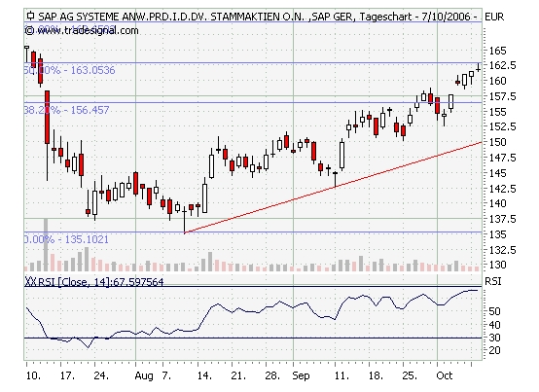Click the SAP AG SYSTEME chart title
The height and width of the screenshot is (392, 539).
pyautogui.click(x=257, y=17)
